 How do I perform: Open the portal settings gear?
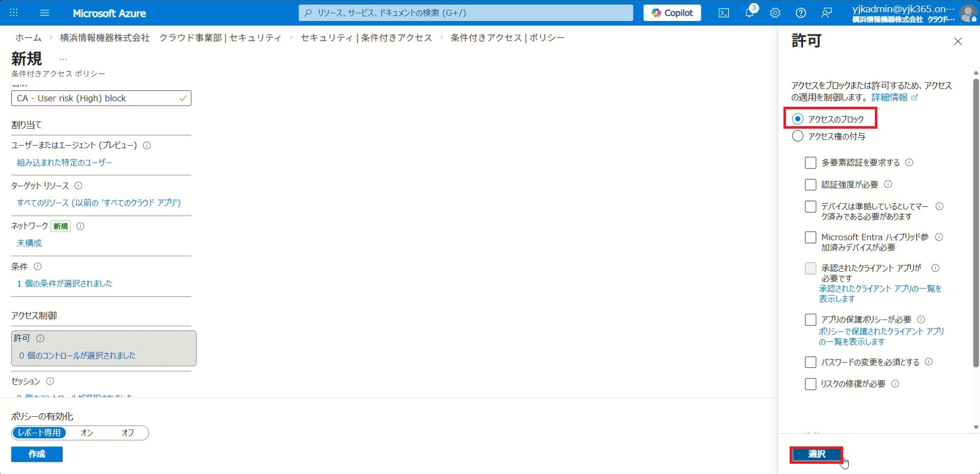[x=775, y=13]
